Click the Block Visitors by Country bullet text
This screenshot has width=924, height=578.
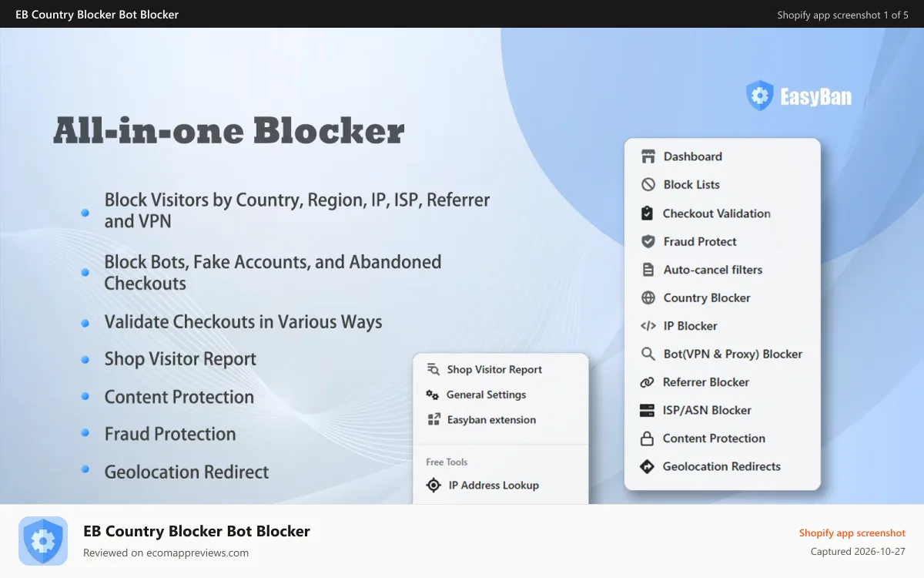[x=297, y=210]
